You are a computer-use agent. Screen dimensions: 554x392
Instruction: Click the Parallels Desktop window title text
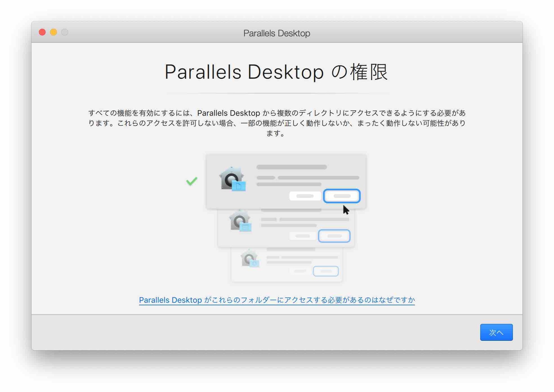click(x=277, y=33)
